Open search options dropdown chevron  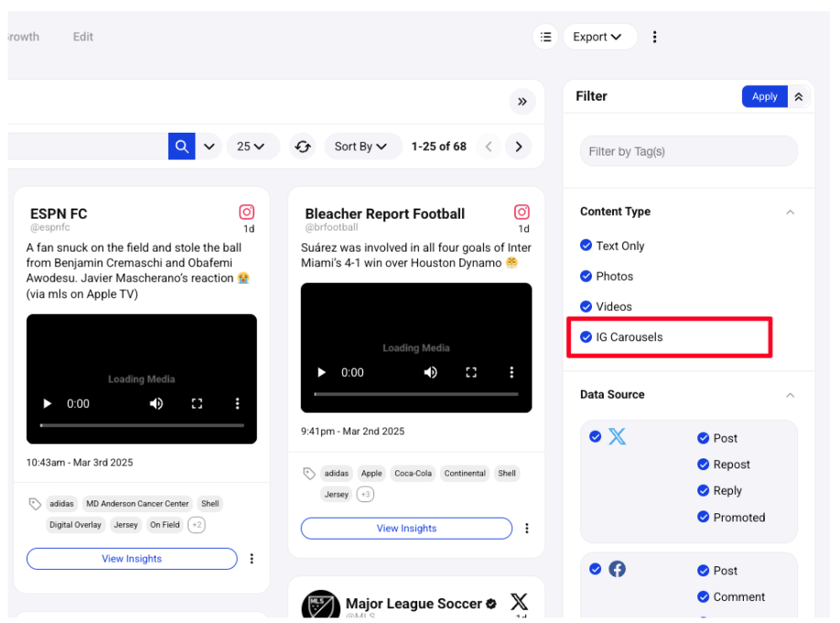[210, 146]
